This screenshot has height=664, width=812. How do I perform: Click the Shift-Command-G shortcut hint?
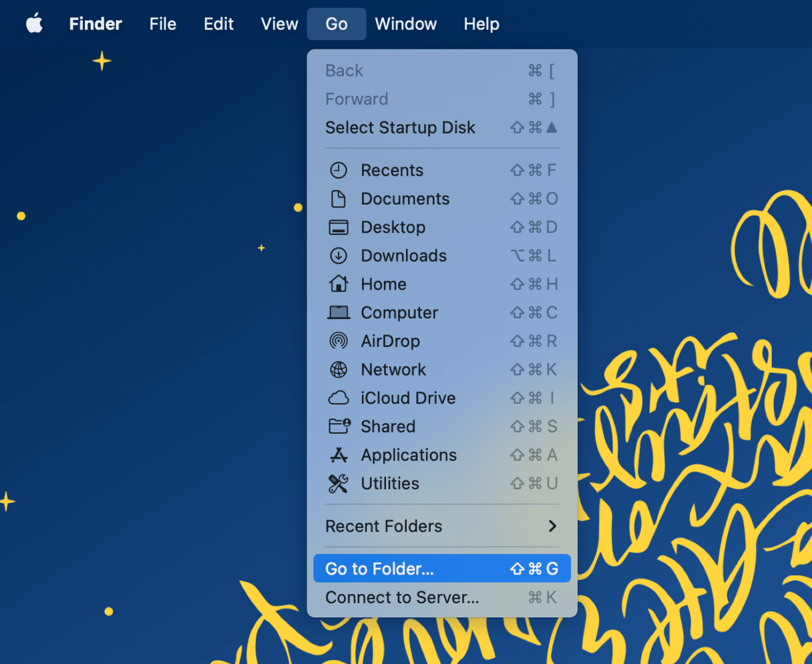coord(534,569)
